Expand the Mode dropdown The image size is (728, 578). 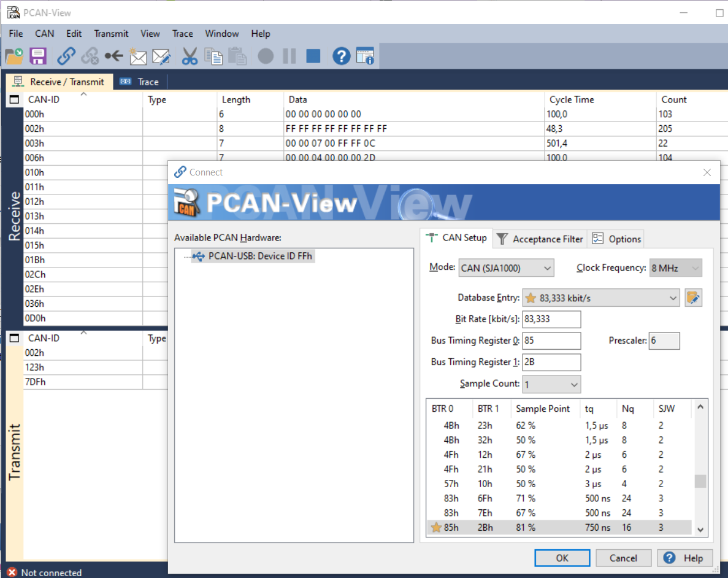pos(506,268)
